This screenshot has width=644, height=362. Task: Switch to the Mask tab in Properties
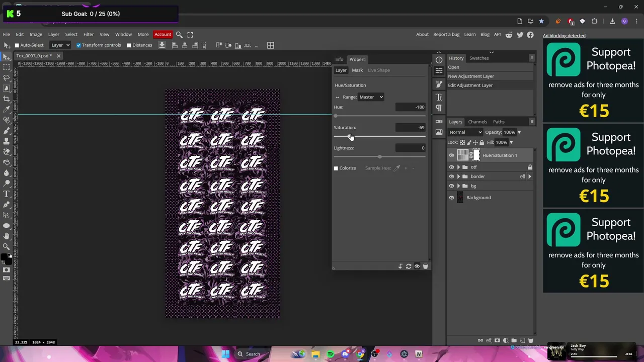point(357,70)
